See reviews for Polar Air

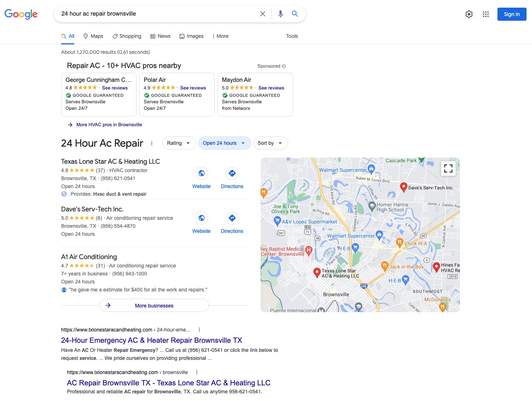coord(193,88)
